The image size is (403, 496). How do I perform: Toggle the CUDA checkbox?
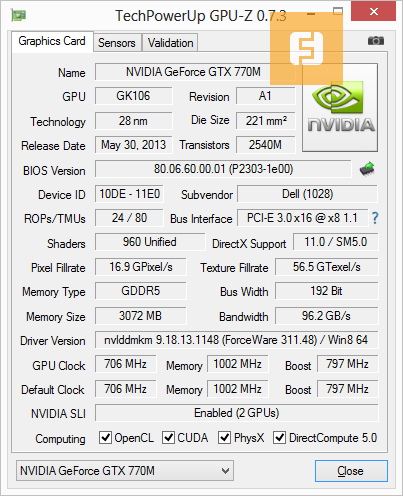coord(168,437)
